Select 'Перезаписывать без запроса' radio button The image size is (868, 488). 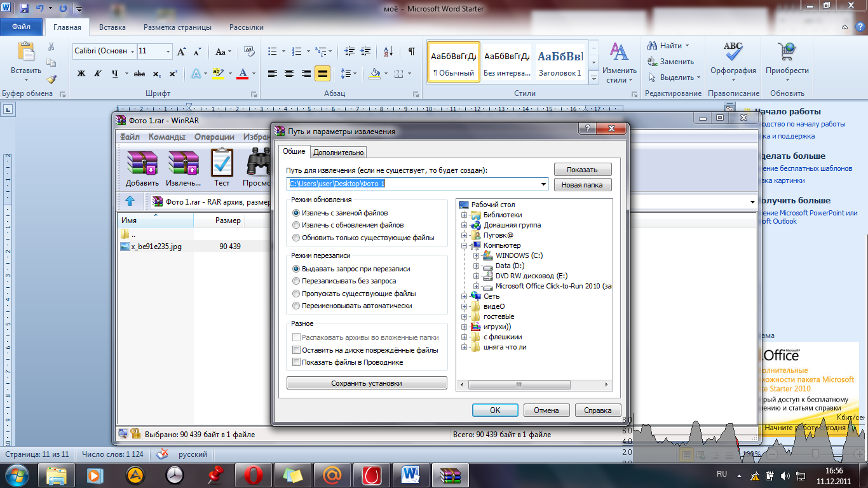click(296, 281)
